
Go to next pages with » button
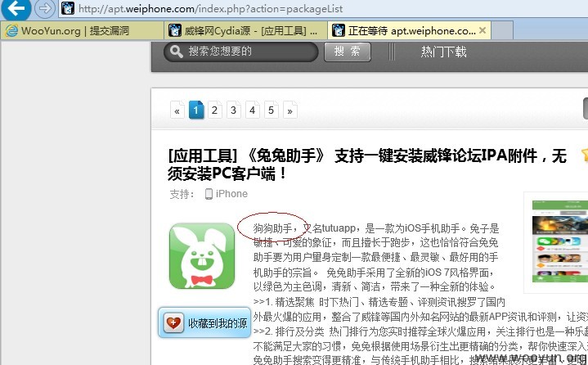point(290,110)
